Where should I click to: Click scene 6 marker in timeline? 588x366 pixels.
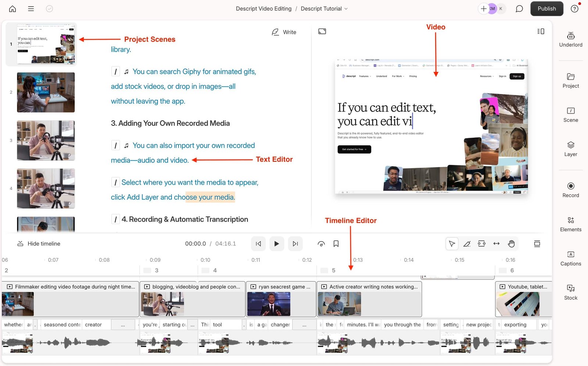[507, 271]
